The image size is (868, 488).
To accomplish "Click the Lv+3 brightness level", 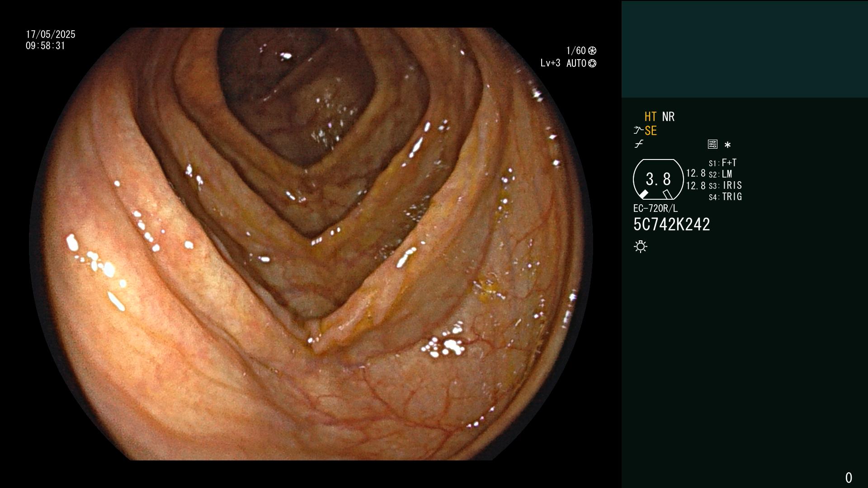I will click(550, 63).
